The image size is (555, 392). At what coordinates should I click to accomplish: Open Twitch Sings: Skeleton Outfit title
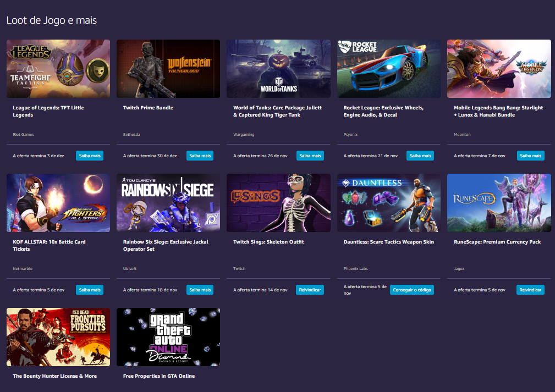(268, 242)
